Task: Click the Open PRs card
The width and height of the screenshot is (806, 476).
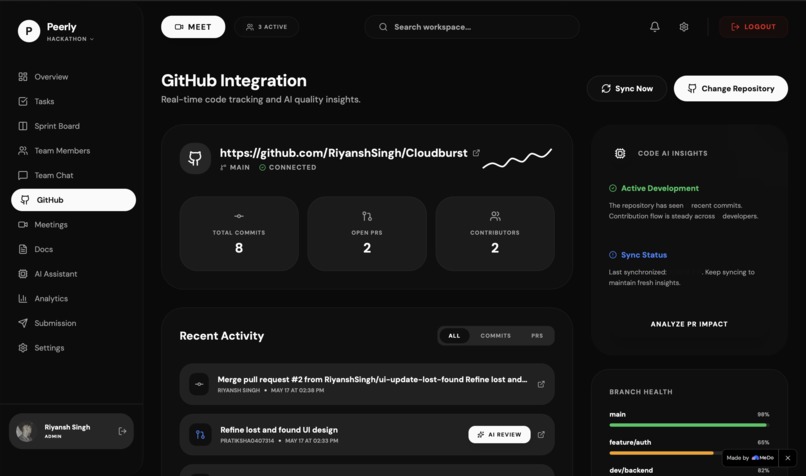Action: [x=367, y=234]
